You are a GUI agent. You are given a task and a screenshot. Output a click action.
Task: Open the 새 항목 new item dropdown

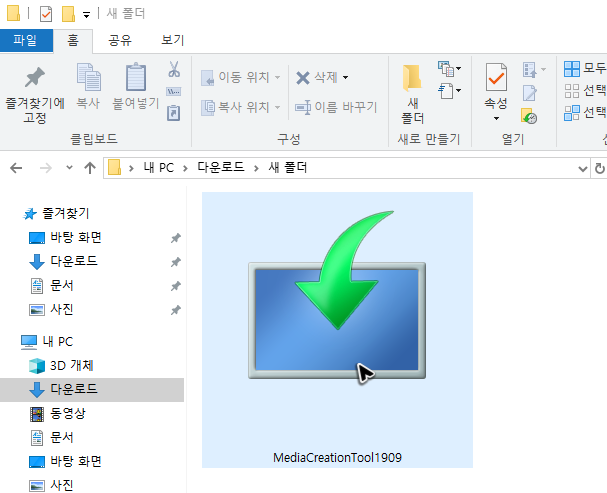pos(449,68)
